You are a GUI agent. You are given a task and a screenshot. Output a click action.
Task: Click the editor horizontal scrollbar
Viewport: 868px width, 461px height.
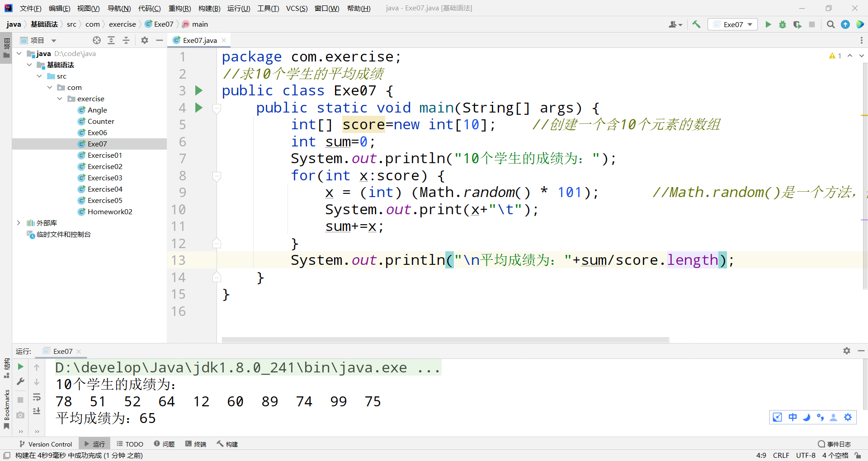(x=445, y=339)
